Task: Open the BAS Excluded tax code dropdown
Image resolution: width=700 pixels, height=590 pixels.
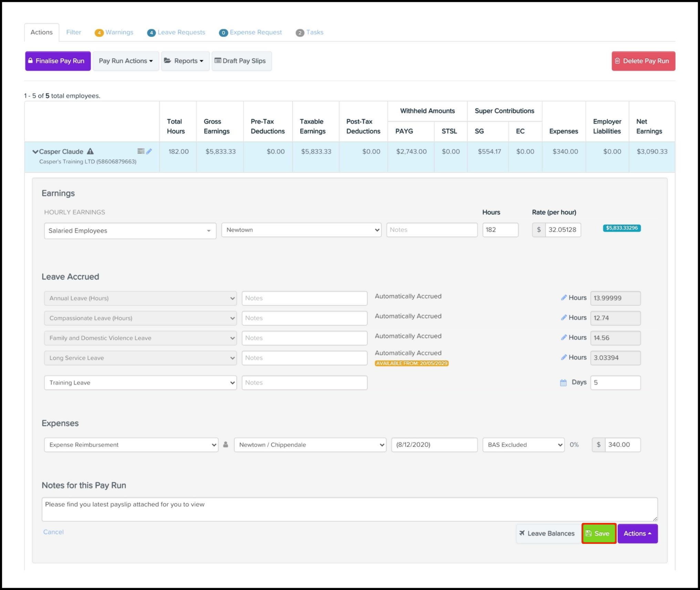Action: click(x=523, y=445)
